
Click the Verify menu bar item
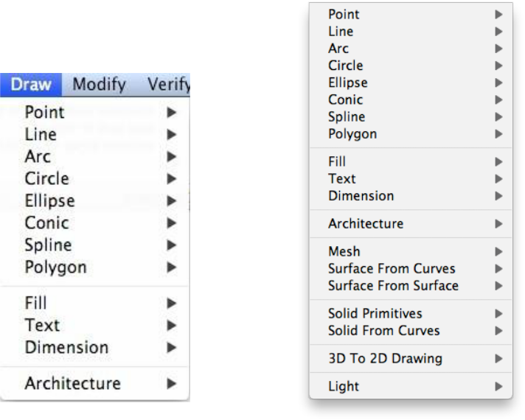point(169,85)
